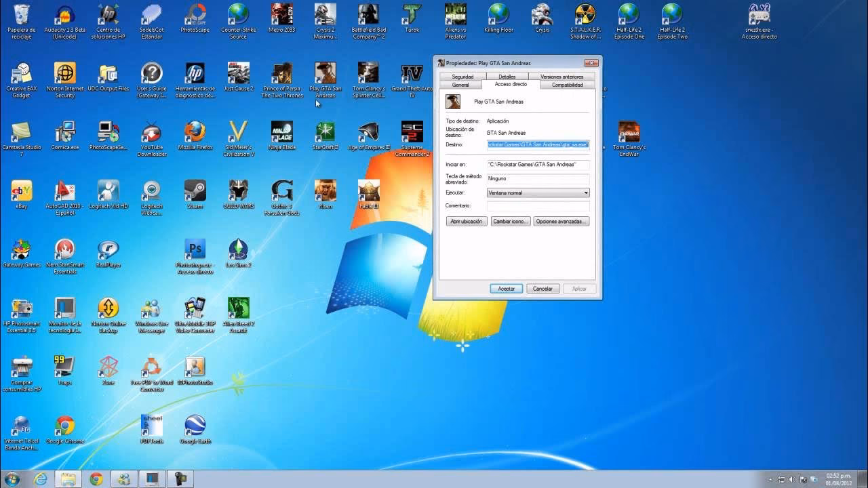Click into the Destino path field

[x=538, y=144]
